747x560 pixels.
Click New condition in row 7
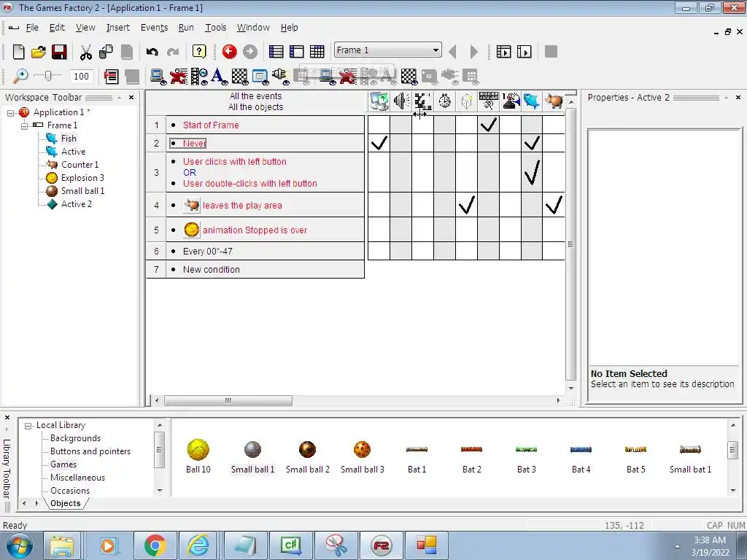point(211,270)
